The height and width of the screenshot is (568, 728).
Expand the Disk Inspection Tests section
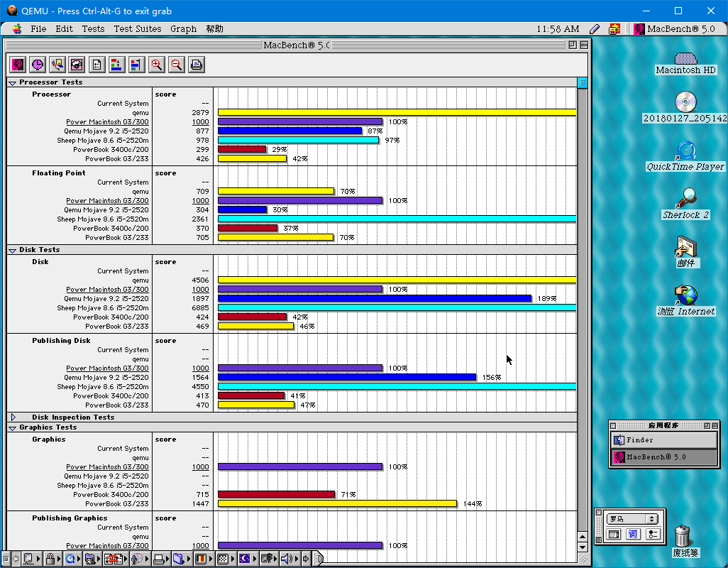point(13,417)
